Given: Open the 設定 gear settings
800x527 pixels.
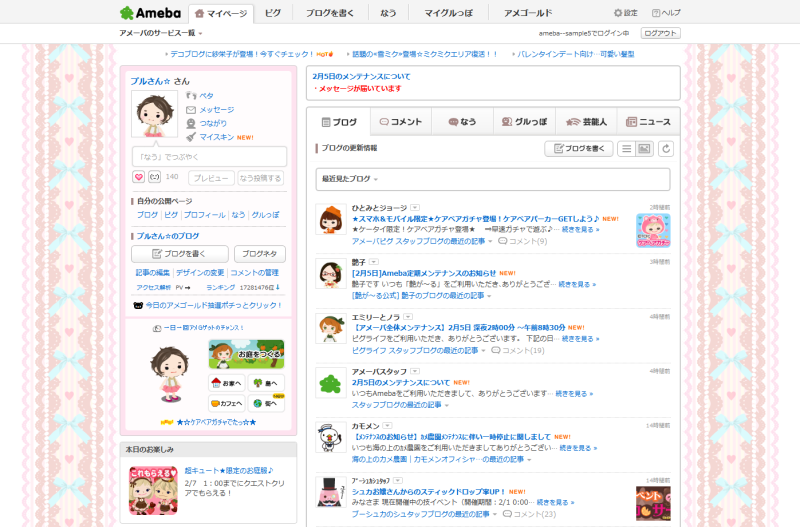Looking at the screenshot, I should click(x=626, y=13).
